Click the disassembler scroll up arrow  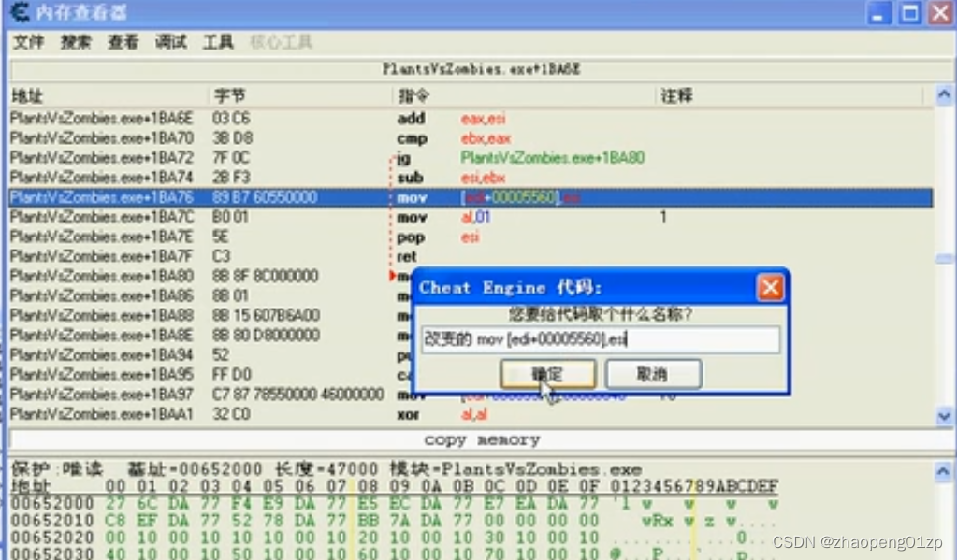(x=944, y=95)
